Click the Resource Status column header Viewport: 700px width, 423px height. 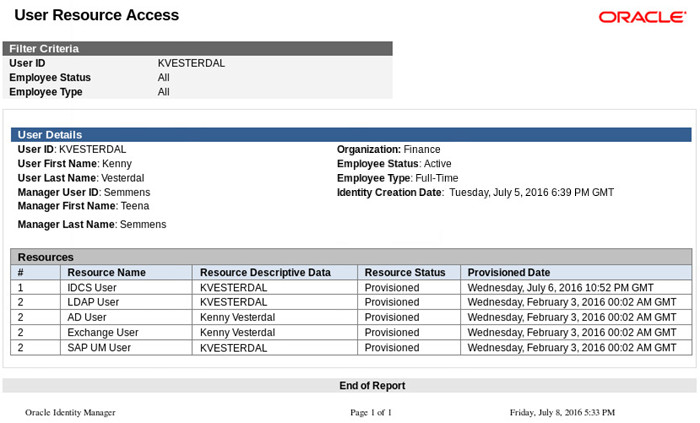click(x=405, y=272)
